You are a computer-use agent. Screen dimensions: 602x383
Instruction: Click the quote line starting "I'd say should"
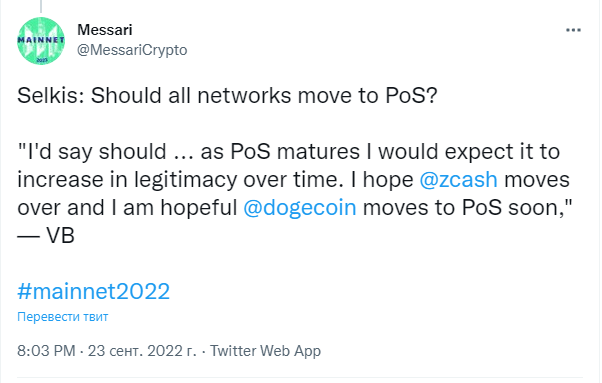[288, 152]
